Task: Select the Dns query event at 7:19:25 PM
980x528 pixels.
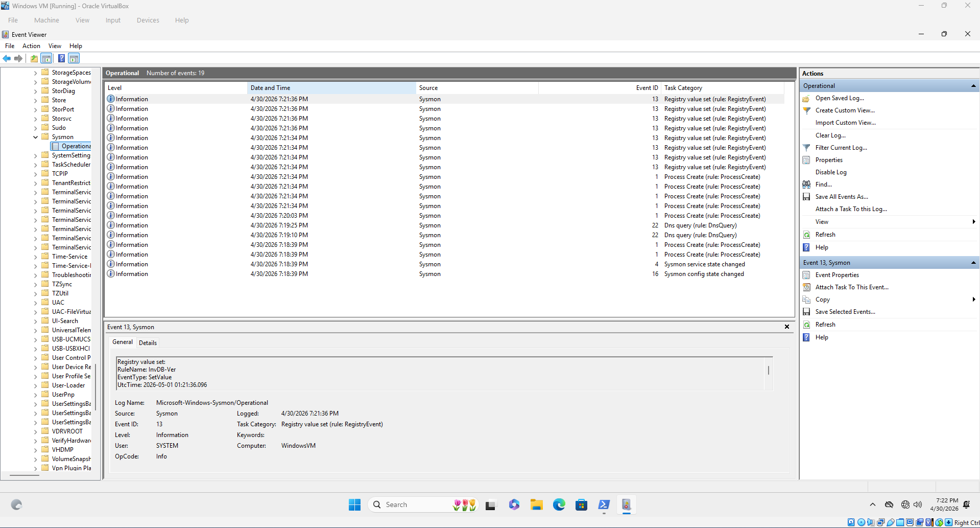Action: tap(444, 225)
